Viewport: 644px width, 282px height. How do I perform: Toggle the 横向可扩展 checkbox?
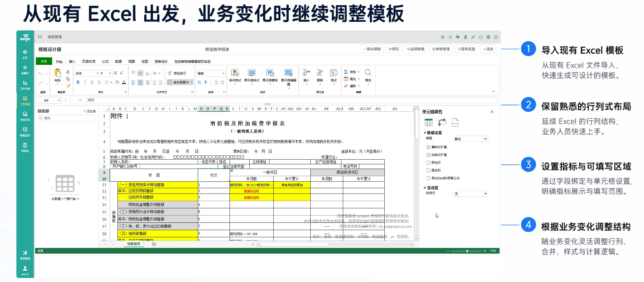point(428,147)
